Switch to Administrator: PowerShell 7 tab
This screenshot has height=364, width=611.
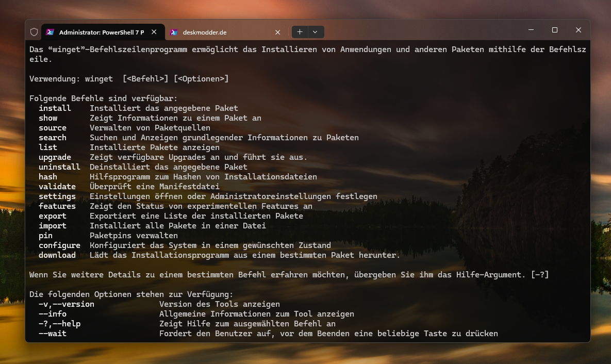pyautogui.click(x=103, y=32)
